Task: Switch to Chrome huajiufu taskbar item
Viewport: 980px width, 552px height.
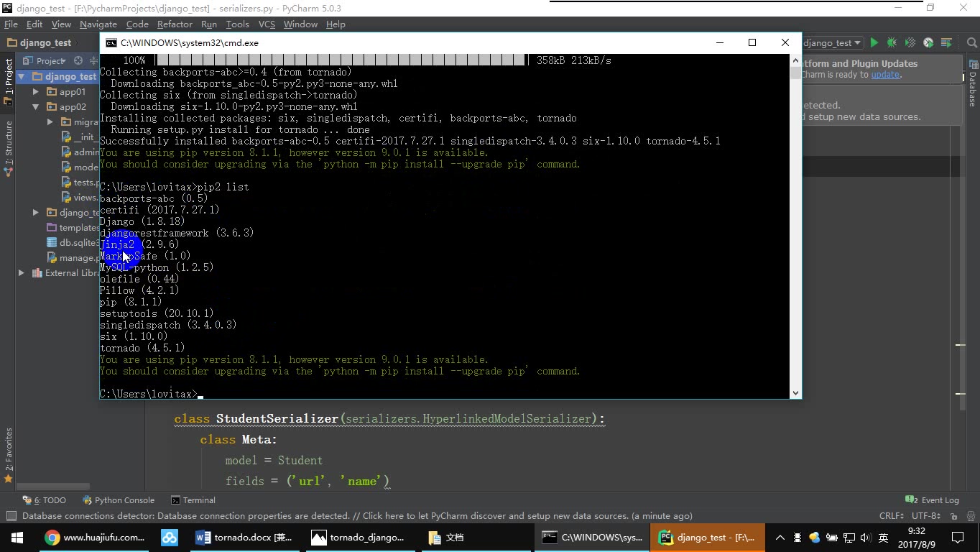Action: (x=95, y=538)
